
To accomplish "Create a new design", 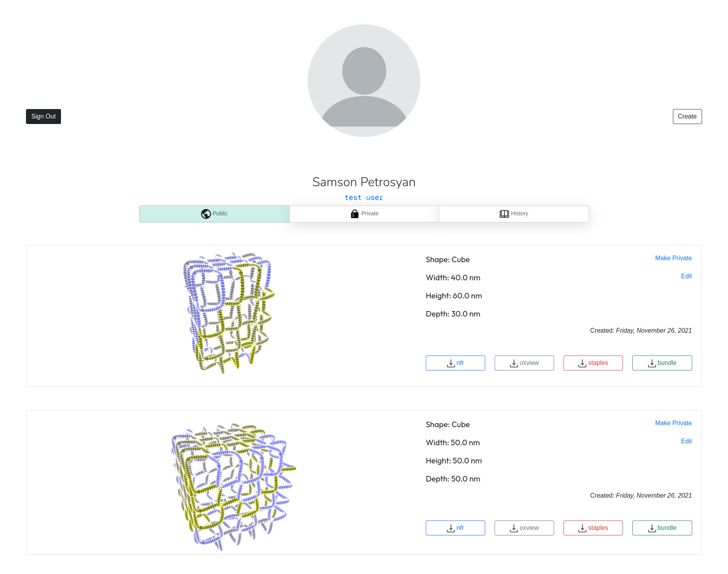I will point(687,117).
